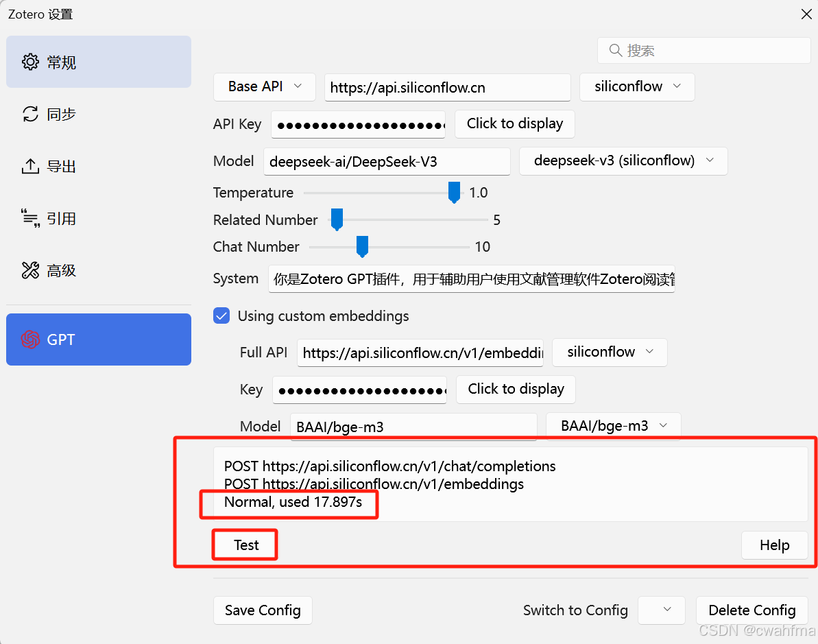The height and width of the screenshot is (644, 818).
Task: Expand the Base API dropdown
Action: pos(265,87)
